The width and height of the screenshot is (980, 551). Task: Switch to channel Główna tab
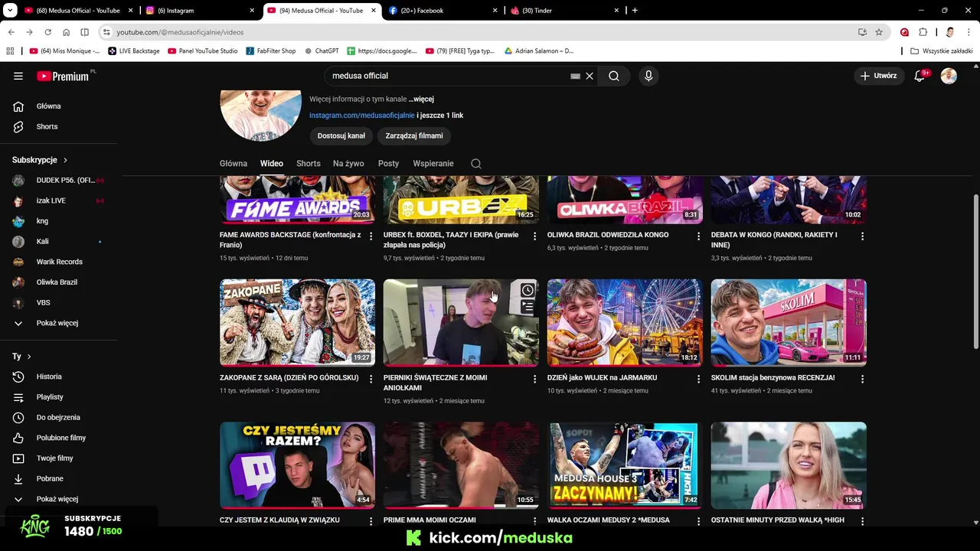click(234, 164)
